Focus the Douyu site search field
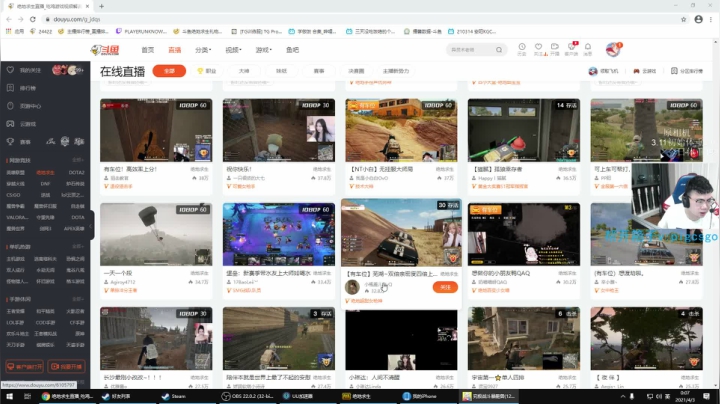 (472, 50)
